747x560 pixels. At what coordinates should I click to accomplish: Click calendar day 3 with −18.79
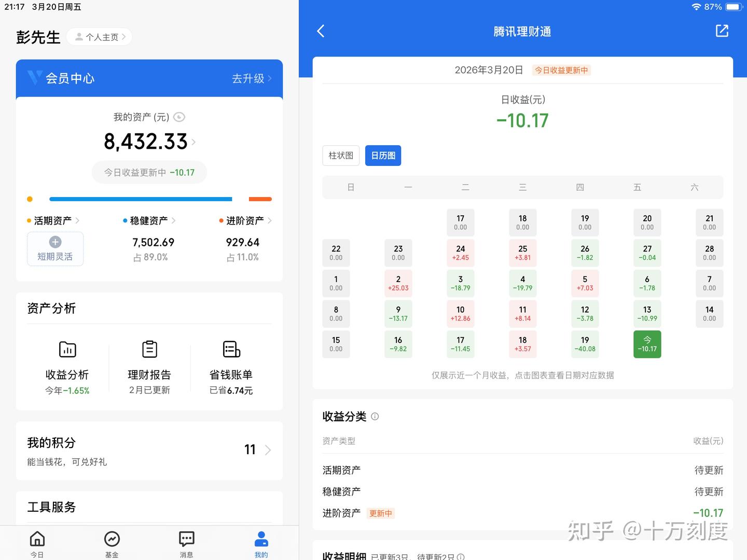click(x=461, y=283)
